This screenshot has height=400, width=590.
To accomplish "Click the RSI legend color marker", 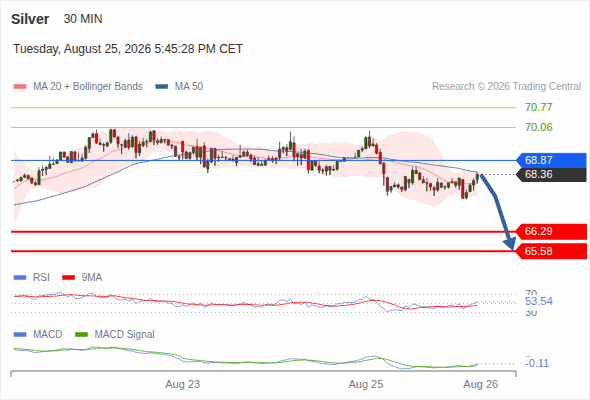I will (20, 278).
